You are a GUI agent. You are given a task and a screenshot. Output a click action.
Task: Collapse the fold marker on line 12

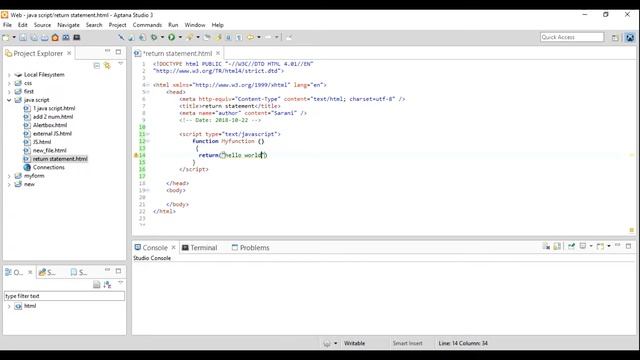click(148, 141)
